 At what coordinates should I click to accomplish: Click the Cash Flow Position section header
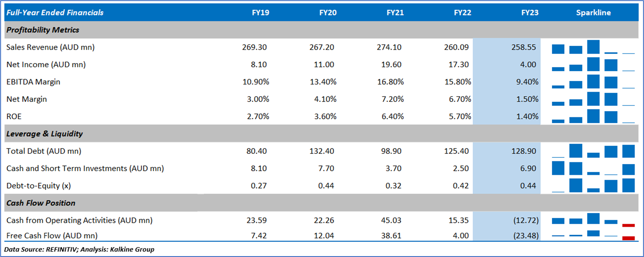point(41,203)
